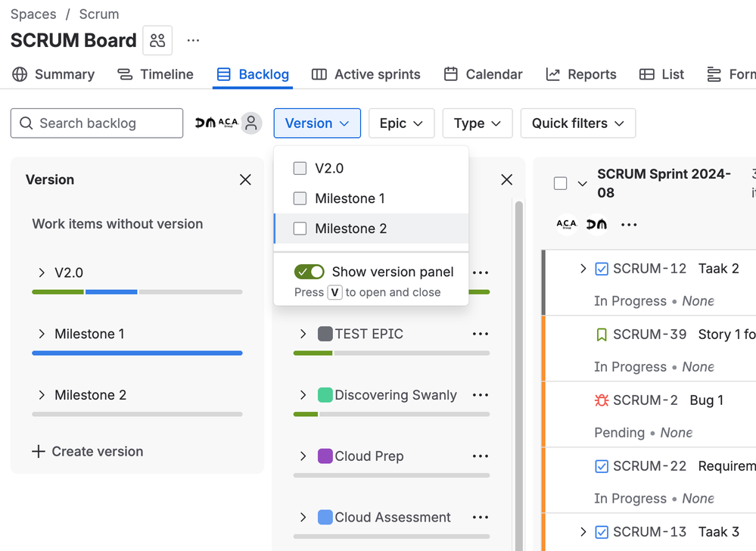Click the bug icon on SCRUM-2
The width and height of the screenshot is (756, 551).
[x=602, y=400]
